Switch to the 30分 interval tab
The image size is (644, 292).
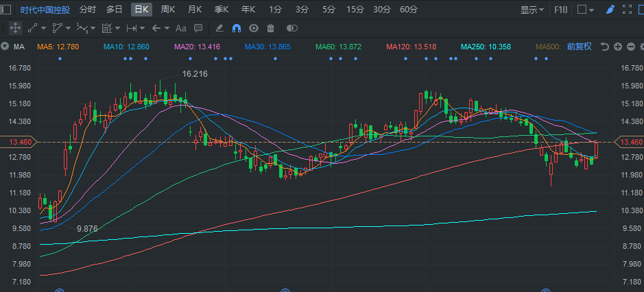[381, 10]
